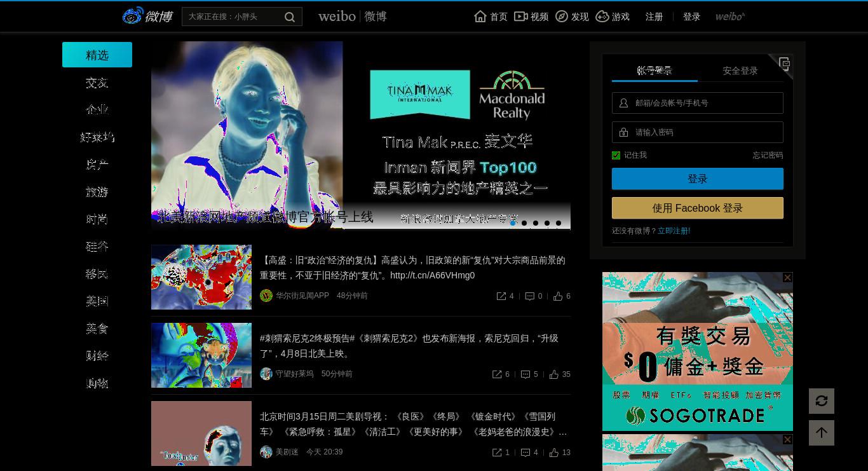Click 守望好莱坞 avatar icon

point(266,374)
